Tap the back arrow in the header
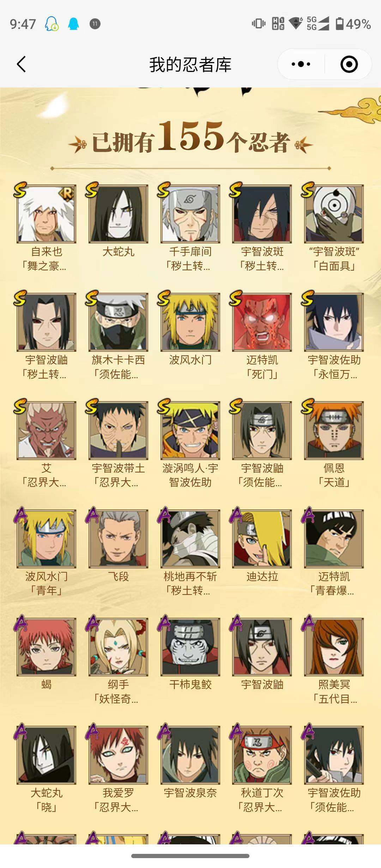The image size is (381, 868). 21,64
